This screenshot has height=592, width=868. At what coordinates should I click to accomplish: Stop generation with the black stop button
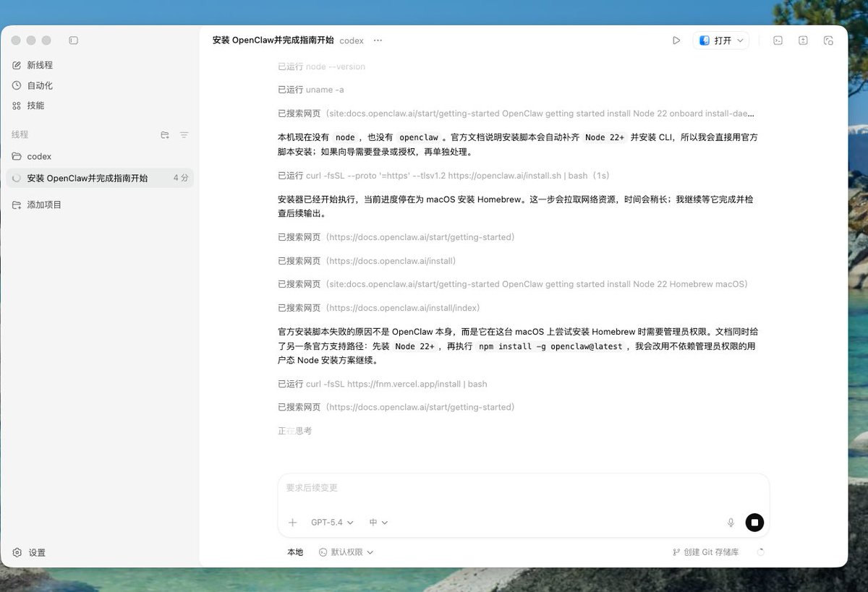[754, 522]
